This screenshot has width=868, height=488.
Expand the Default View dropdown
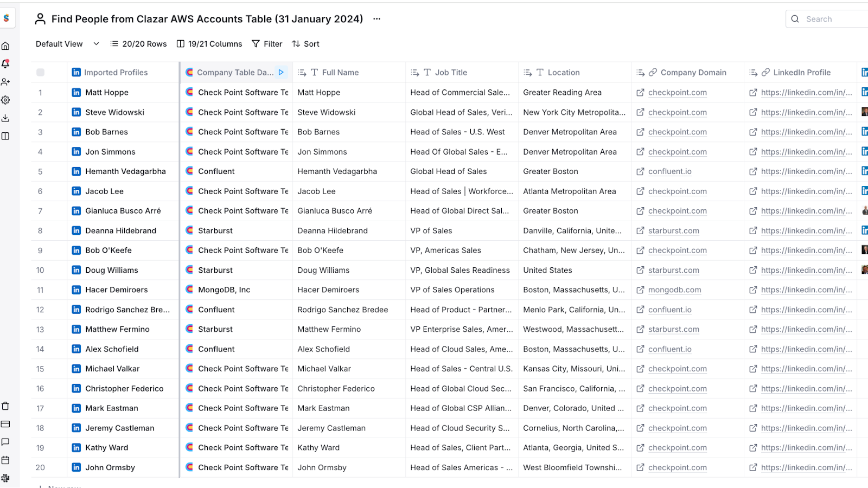[67, 44]
